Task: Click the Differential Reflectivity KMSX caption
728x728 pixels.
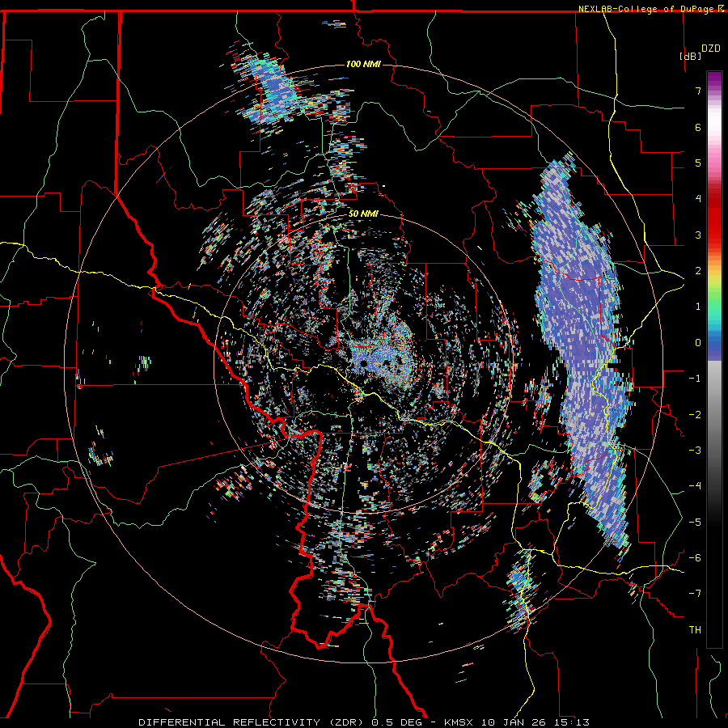Action: coord(364,722)
